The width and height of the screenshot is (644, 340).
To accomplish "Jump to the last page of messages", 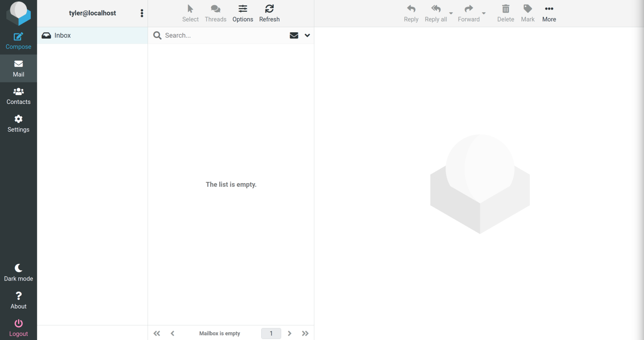I will pos(305,333).
